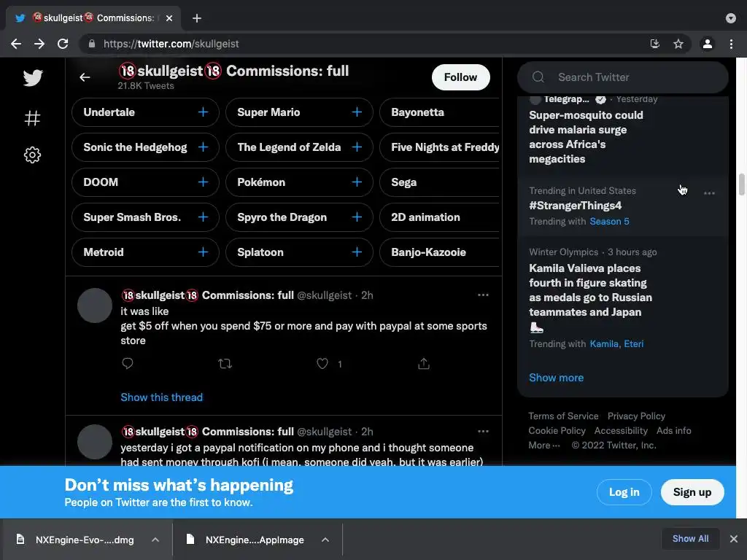Select the Sega topic pill
The height and width of the screenshot is (560, 747).
pos(439,182)
